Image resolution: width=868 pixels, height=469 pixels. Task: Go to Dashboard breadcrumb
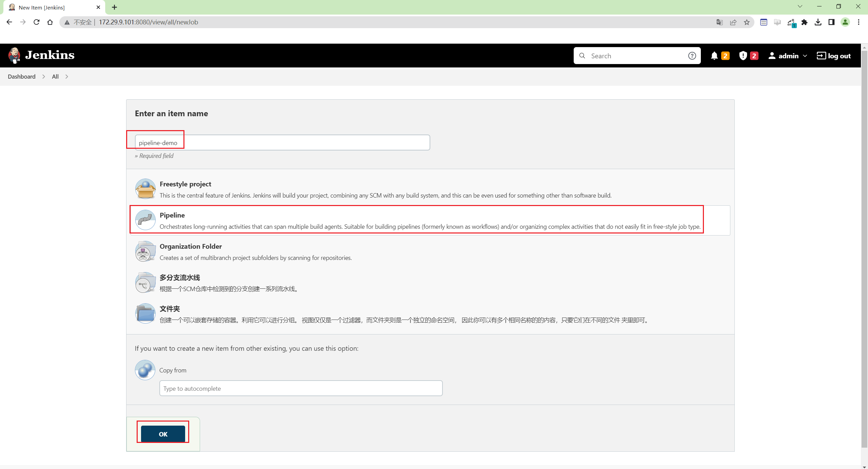coord(22,77)
